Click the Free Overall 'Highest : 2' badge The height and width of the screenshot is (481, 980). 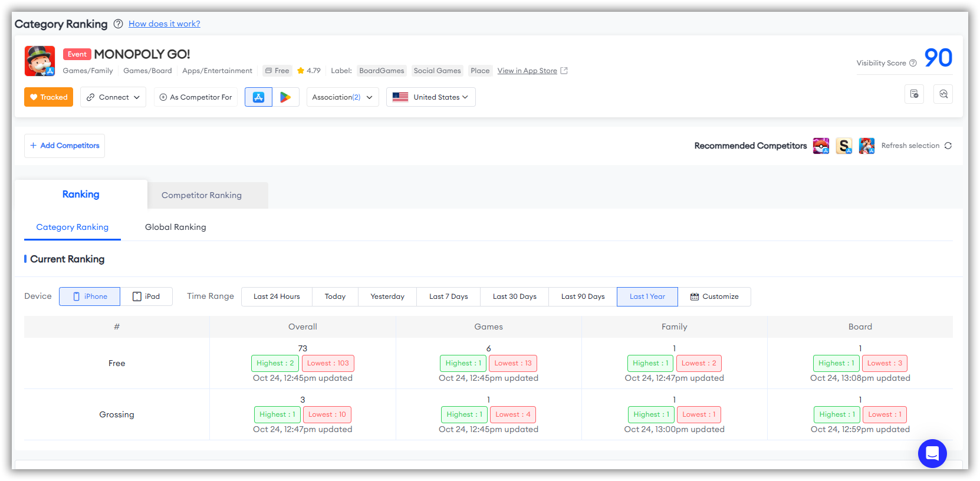pyautogui.click(x=275, y=364)
